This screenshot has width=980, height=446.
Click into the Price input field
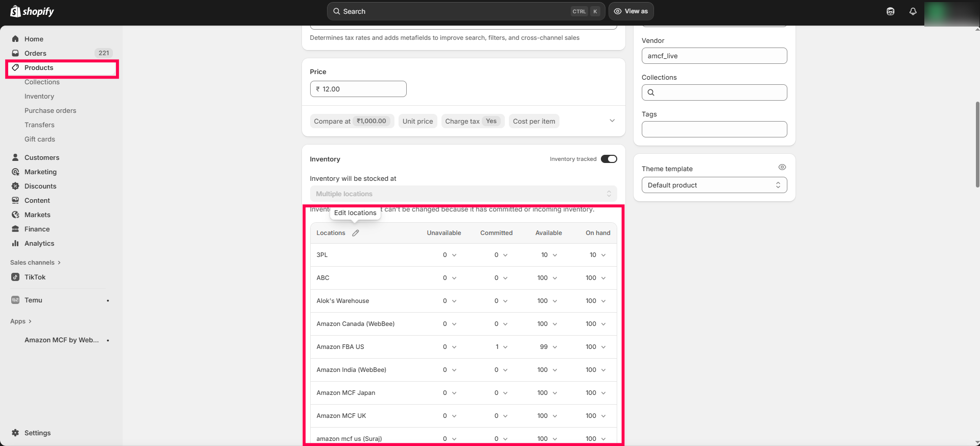click(x=358, y=89)
